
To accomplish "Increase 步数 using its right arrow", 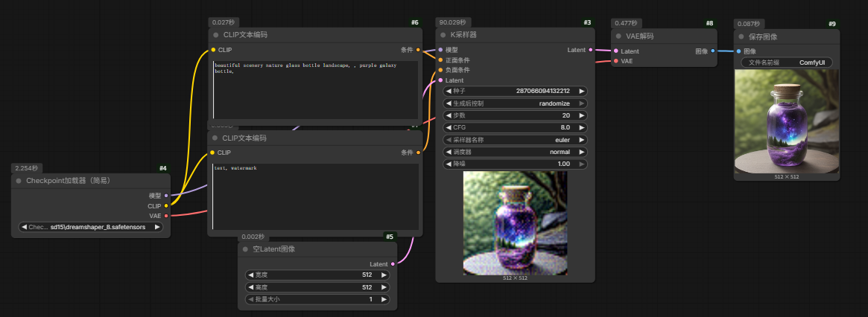I will tap(582, 115).
